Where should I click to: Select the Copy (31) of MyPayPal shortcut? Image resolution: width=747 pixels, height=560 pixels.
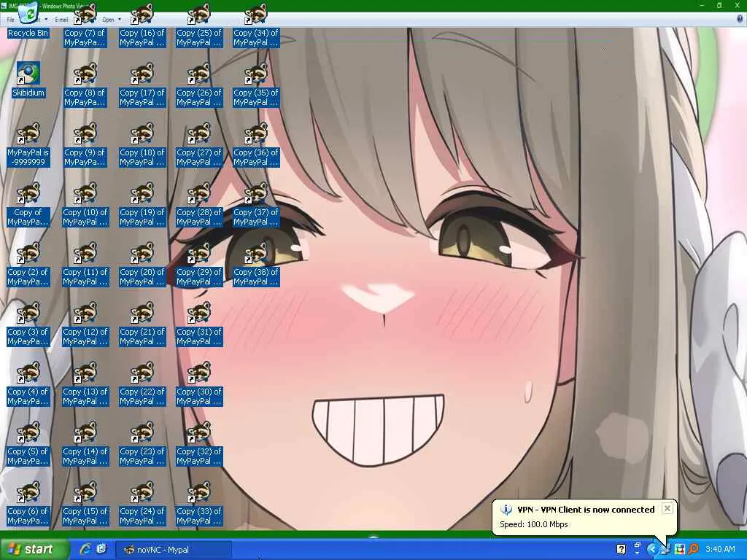coord(199,324)
